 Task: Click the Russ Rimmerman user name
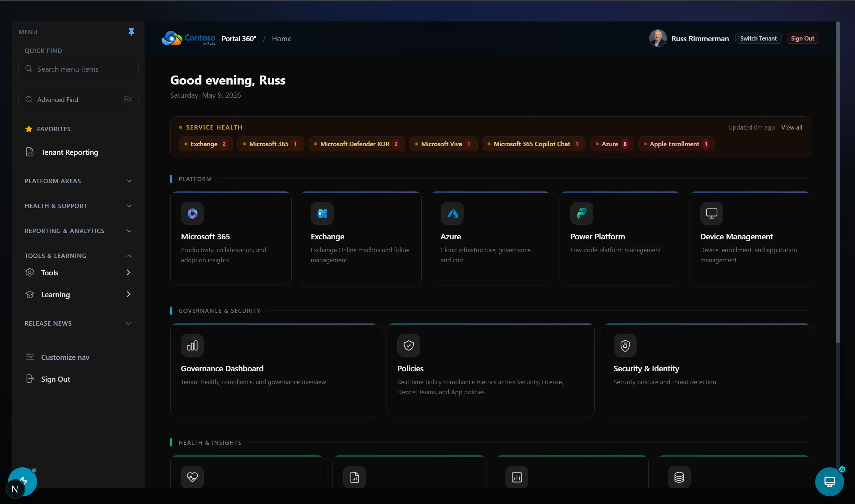(700, 38)
